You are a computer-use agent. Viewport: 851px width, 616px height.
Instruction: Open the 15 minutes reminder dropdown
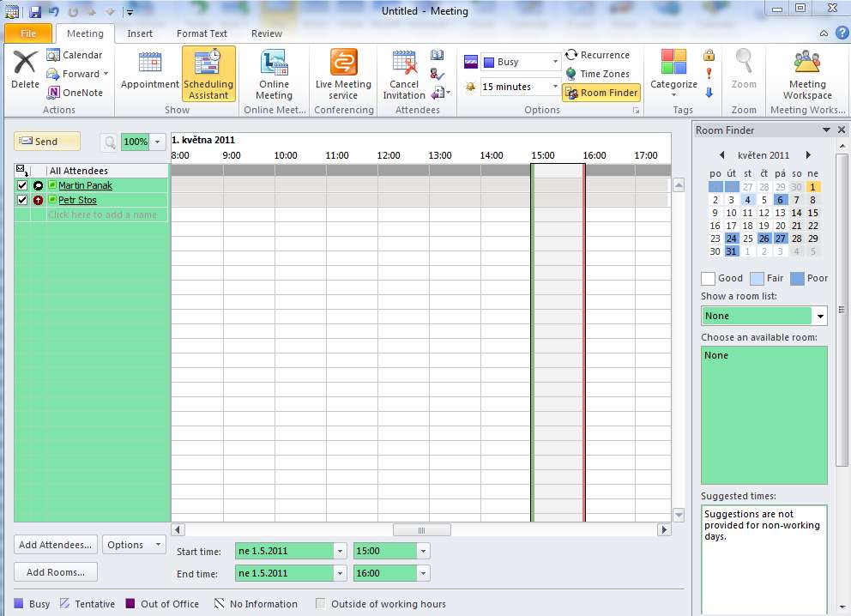click(x=555, y=87)
